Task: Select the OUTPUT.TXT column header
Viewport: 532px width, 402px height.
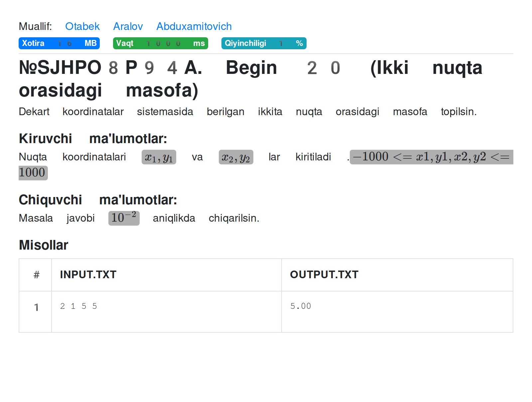Action: (324, 275)
